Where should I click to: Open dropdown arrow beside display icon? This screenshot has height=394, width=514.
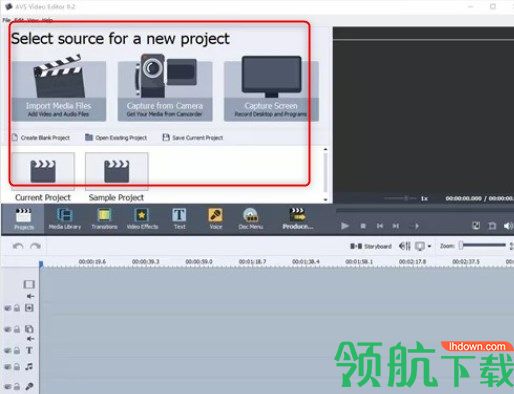[x=429, y=246]
